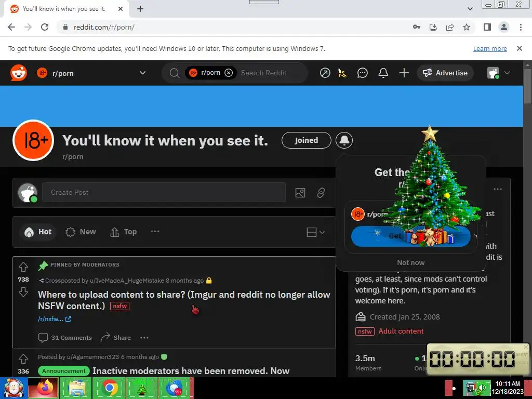
Task: Open sidebar about panel three-dot menu
Action: click(x=497, y=189)
